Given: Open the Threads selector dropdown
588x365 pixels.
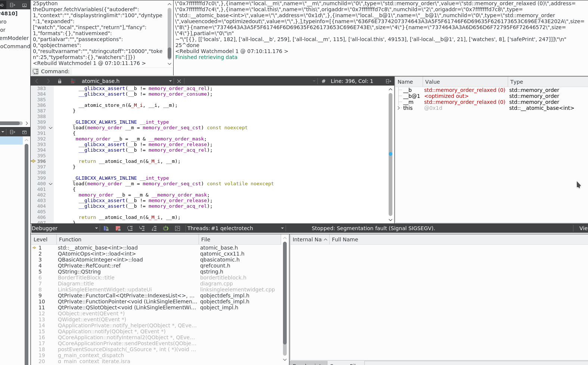Looking at the screenshot, I should click(x=282, y=228).
